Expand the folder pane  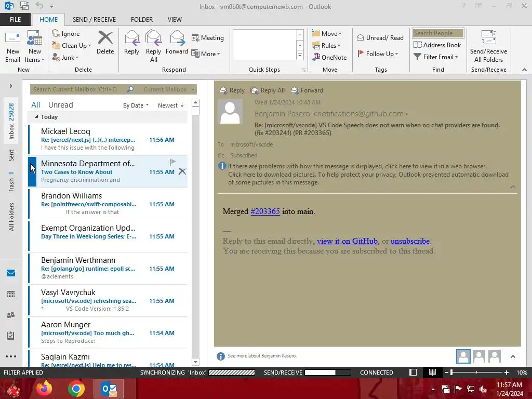coord(11,86)
